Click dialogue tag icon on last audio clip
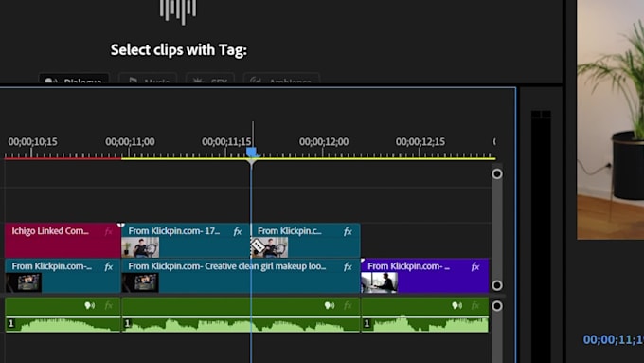 click(457, 305)
